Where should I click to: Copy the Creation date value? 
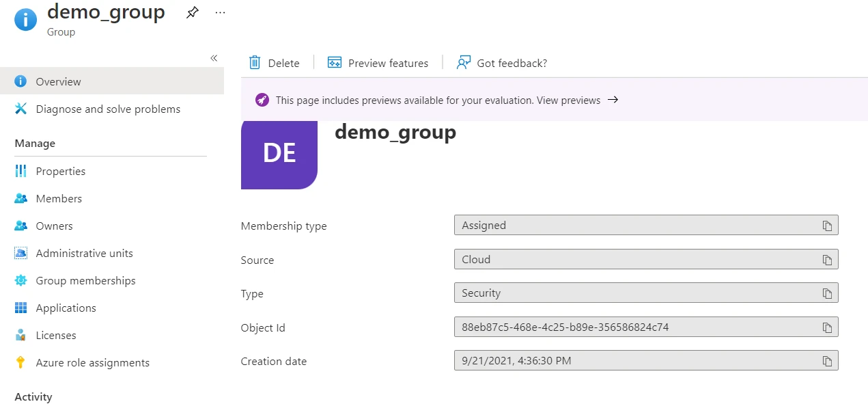[x=828, y=360]
